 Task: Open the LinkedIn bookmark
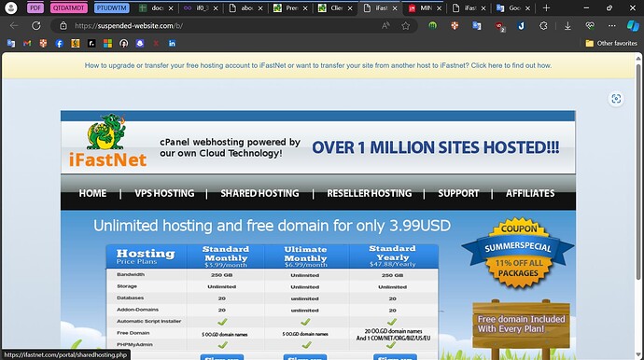[172, 43]
